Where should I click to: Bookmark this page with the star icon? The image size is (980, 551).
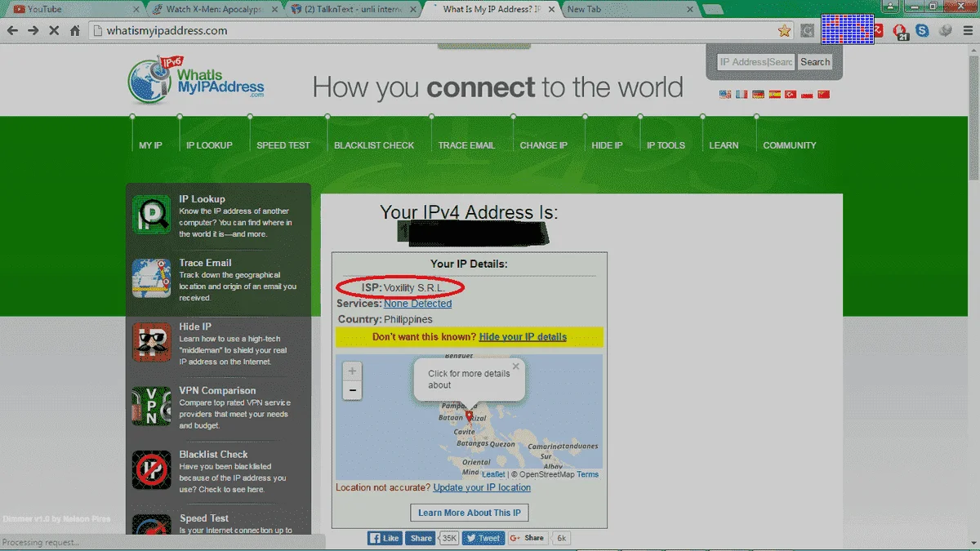784,31
